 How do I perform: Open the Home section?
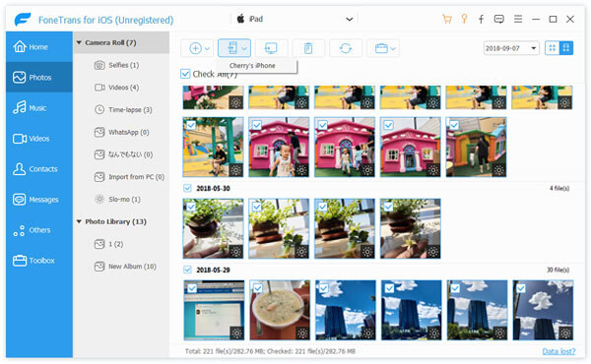click(38, 46)
